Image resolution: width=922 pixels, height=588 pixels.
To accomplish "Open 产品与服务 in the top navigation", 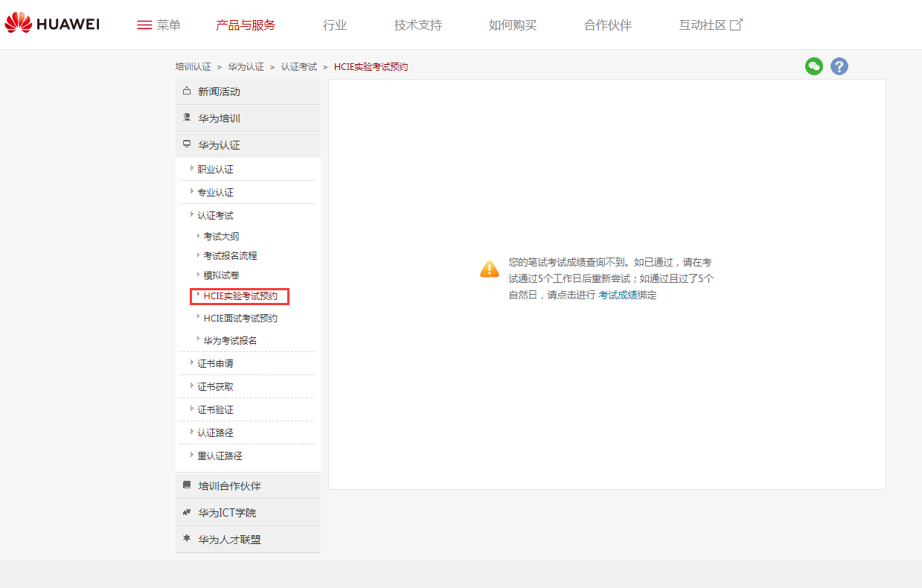I will 246,25.
